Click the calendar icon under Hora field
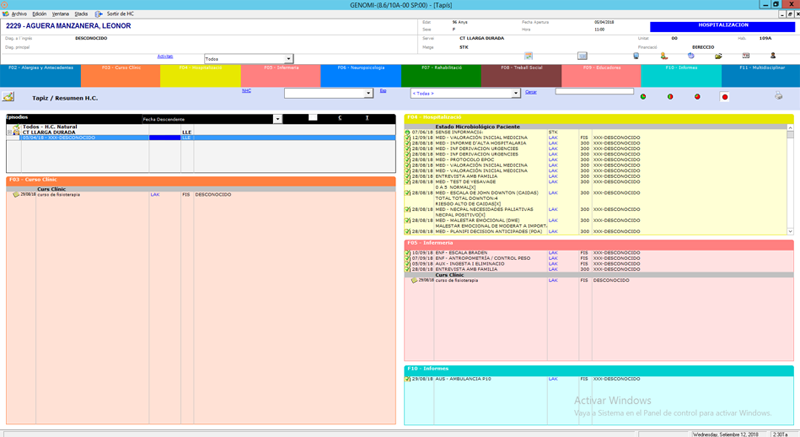 [528, 56]
